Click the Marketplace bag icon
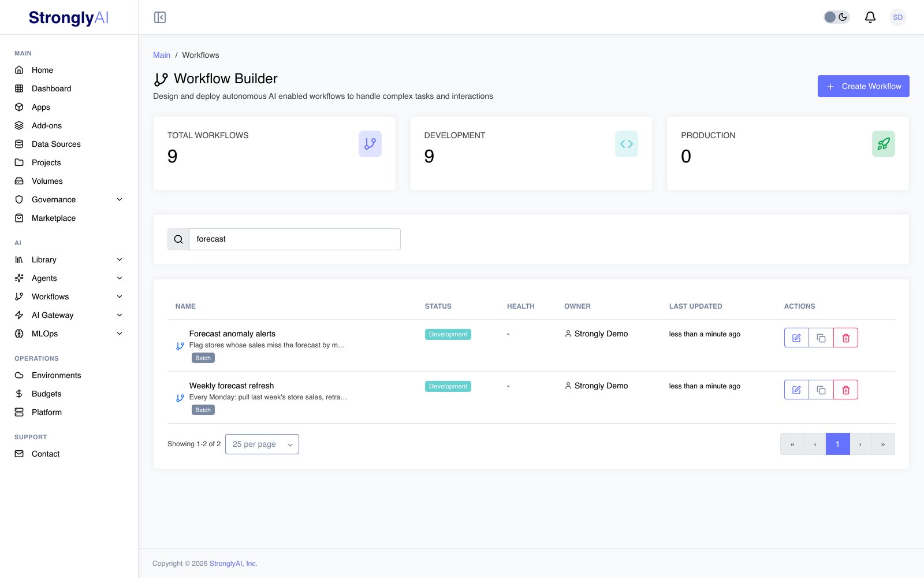The image size is (924, 578). coord(19,218)
